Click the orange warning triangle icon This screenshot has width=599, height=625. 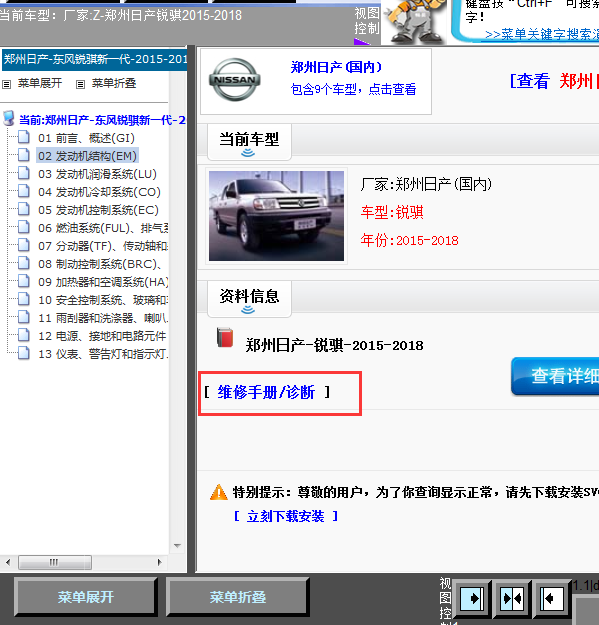point(218,492)
